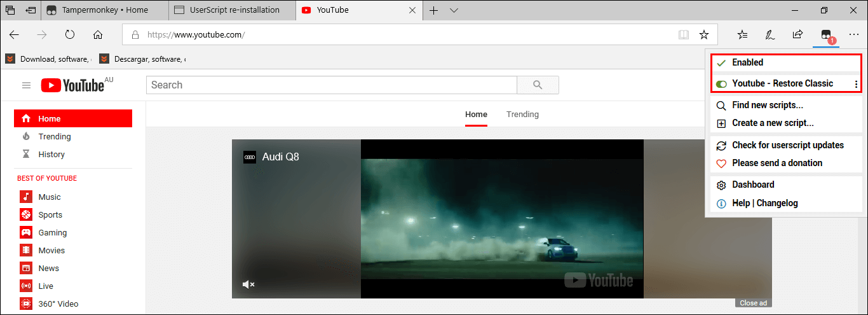Click in the YouTube Search field
The width and height of the screenshot is (868, 315).
[332, 85]
